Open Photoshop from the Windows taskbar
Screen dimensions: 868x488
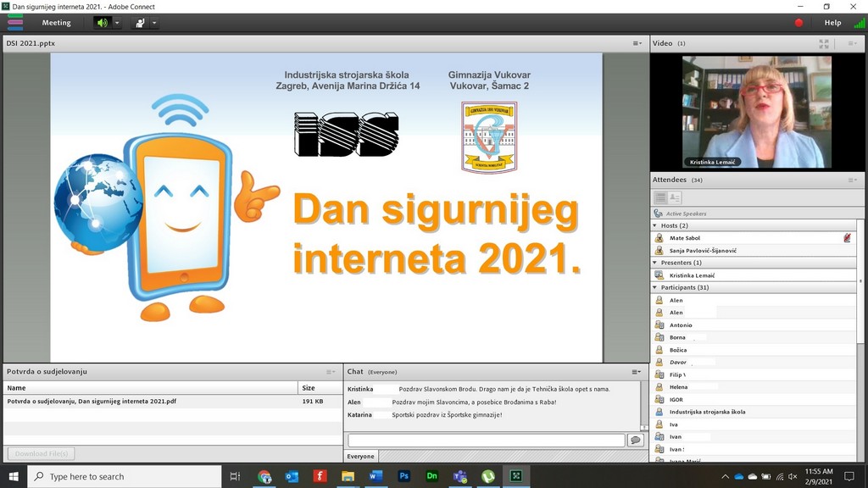tap(404, 476)
